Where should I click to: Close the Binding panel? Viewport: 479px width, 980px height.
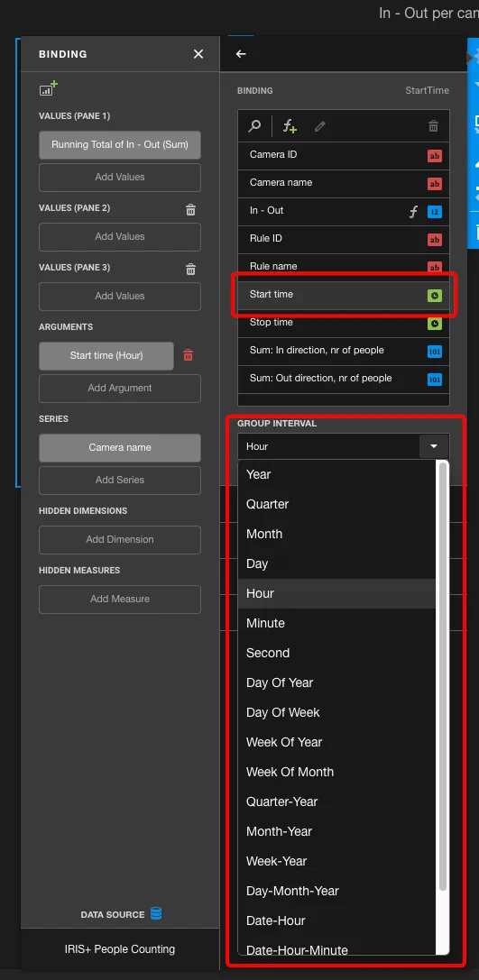[x=198, y=54]
